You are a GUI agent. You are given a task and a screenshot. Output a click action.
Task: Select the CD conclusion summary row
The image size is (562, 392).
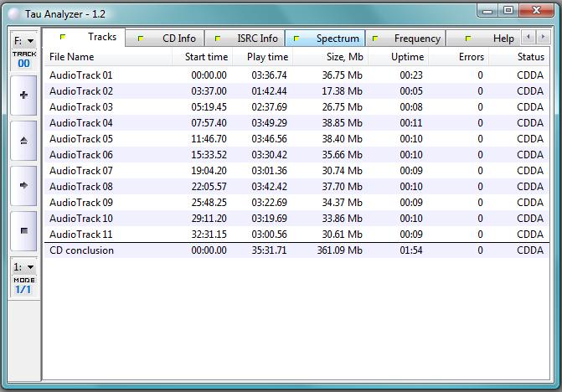click(x=296, y=250)
